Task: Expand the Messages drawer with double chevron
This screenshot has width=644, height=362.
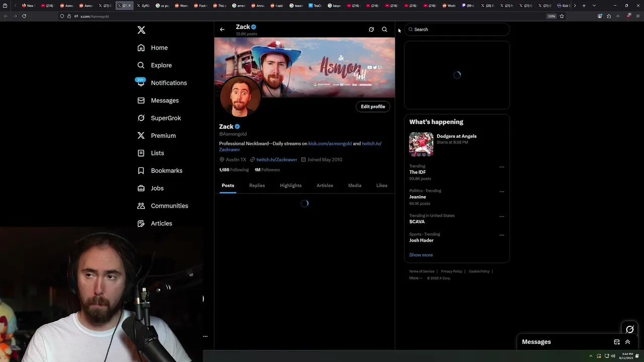Action: coord(627,342)
